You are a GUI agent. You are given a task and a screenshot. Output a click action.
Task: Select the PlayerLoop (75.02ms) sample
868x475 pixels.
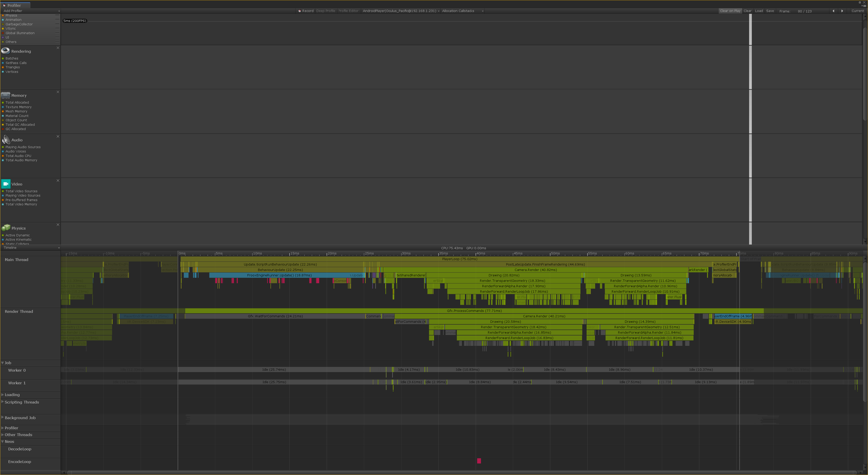[460, 259]
